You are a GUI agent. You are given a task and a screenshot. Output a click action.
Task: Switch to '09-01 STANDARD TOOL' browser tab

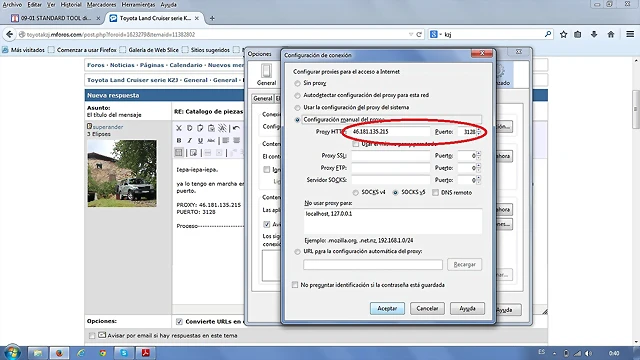point(56,18)
